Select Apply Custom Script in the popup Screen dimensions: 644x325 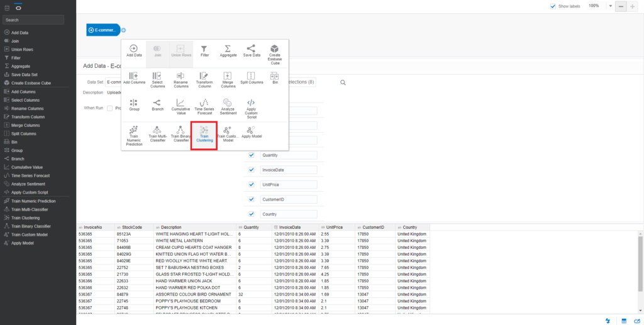(x=252, y=109)
